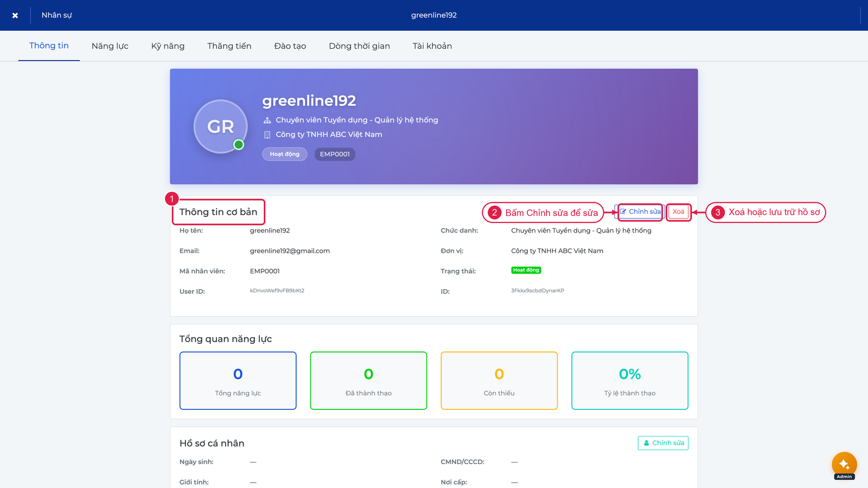Click Chức danh value in basic info
868x488 pixels.
581,230
